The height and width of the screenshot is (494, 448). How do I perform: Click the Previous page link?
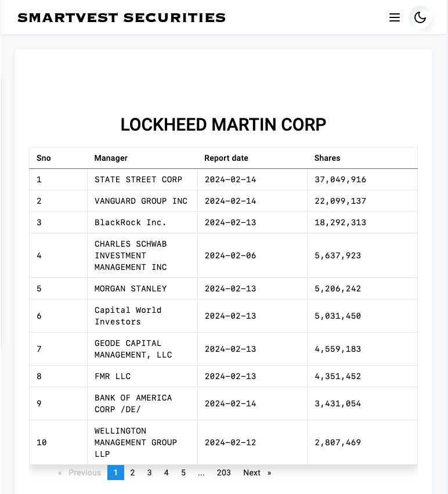click(80, 473)
